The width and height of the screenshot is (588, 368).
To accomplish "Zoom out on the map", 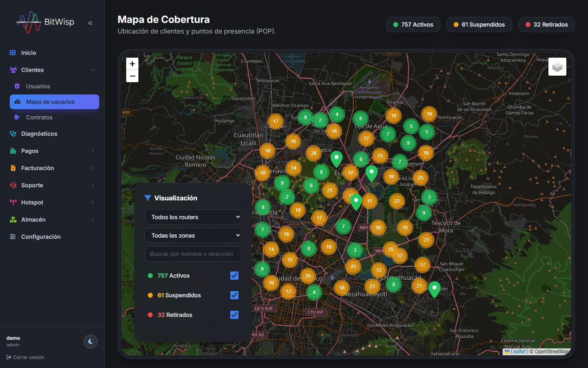I will point(132,76).
